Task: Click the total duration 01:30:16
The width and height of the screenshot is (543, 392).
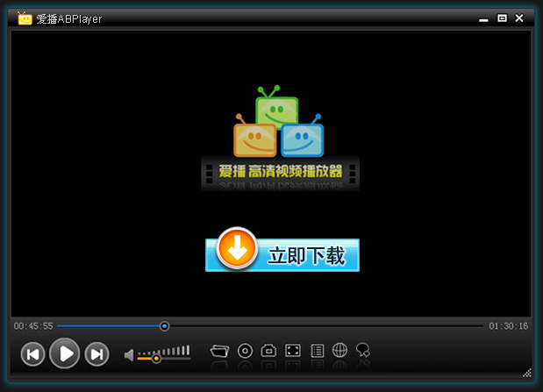Action: (509, 326)
